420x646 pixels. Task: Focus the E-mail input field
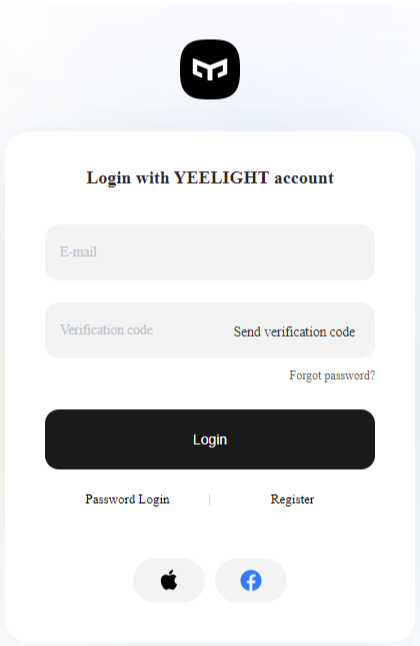(210, 252)
